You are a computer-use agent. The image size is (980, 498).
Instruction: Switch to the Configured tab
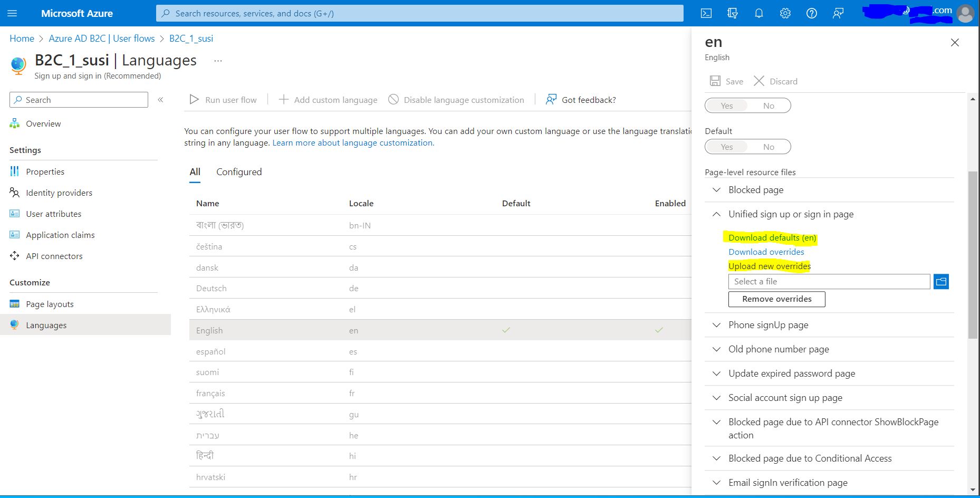click(239, 171)
